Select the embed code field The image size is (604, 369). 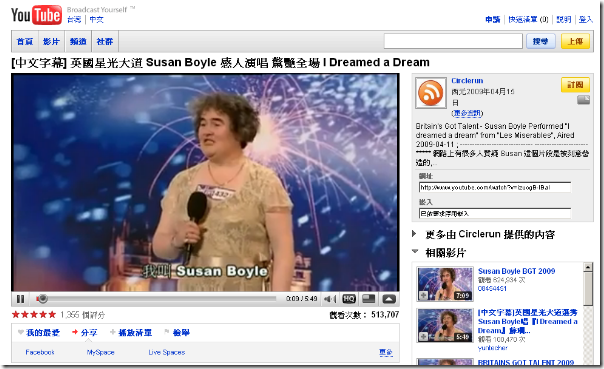[495, 213]
